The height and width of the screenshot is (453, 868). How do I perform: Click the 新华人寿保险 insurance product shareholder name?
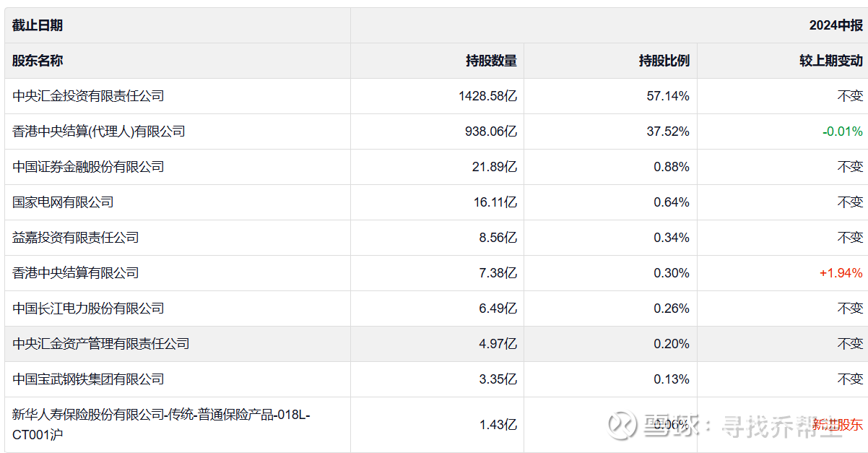click(160, 415)
